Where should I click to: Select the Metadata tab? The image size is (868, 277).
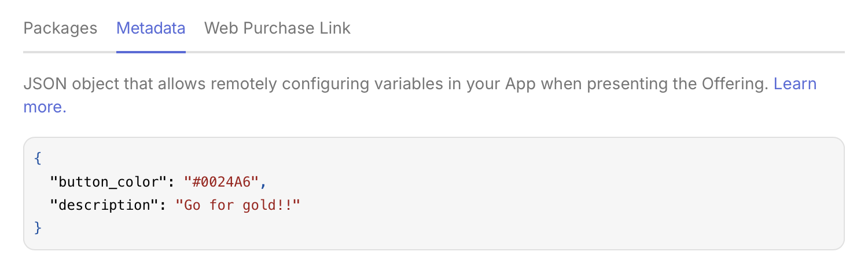tap(151, 28)
